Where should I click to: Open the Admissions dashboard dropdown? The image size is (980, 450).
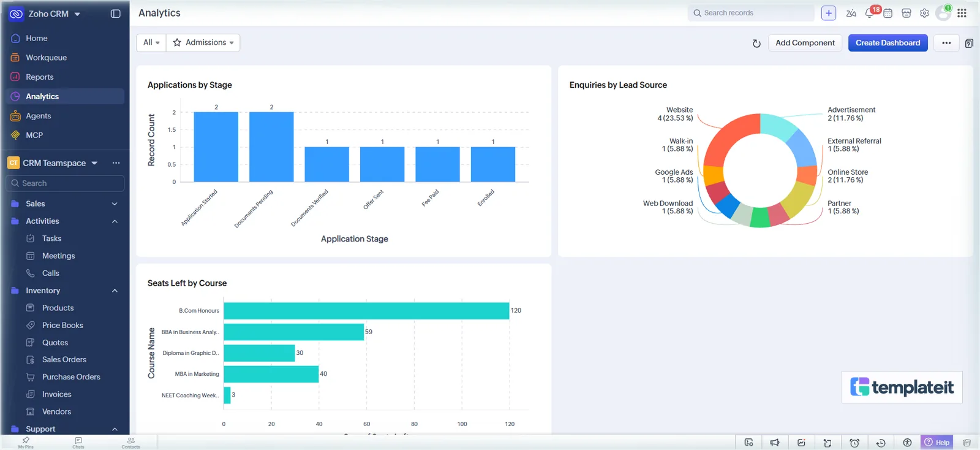[x=203, y=42]
